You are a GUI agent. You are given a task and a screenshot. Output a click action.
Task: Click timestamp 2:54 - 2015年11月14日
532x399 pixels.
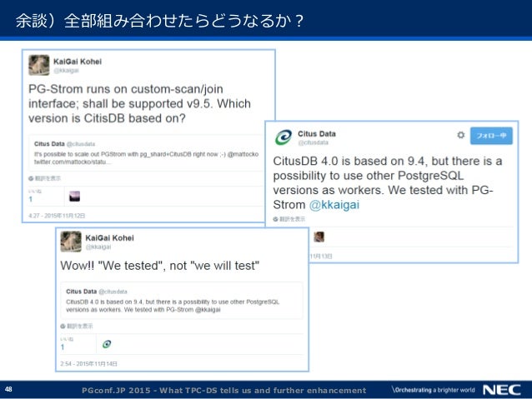[x=89, y=364]
